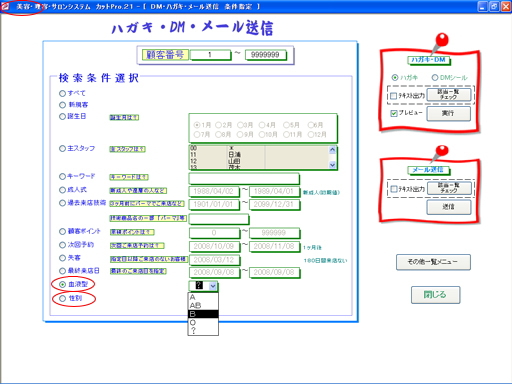Image resolution: width=512 pixels, height=384 pixels.
Task: Select staff row 12 山田
Action: [259, 161]
